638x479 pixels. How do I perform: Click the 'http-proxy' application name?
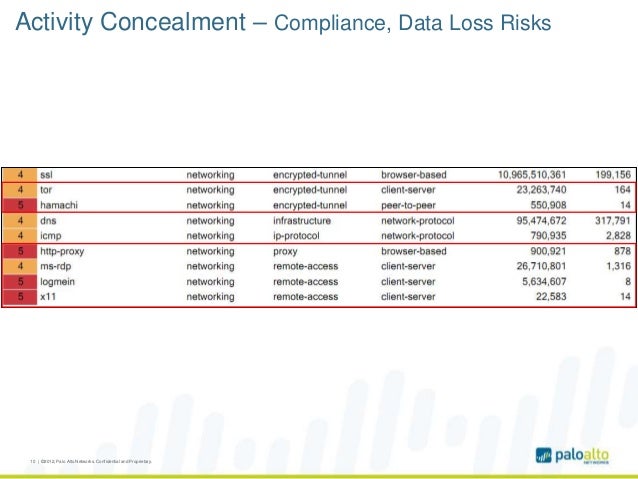62,251
